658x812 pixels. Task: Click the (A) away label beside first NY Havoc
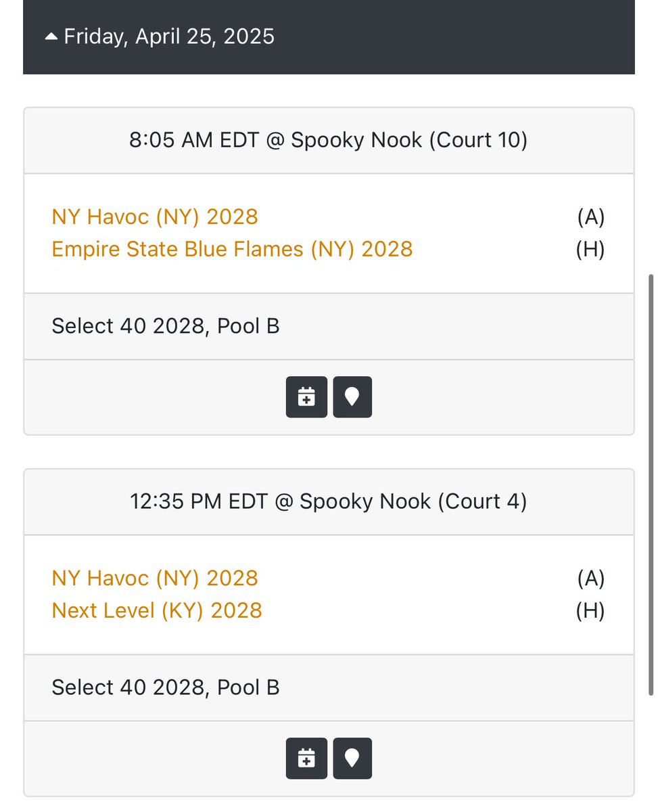pos(590,217)
